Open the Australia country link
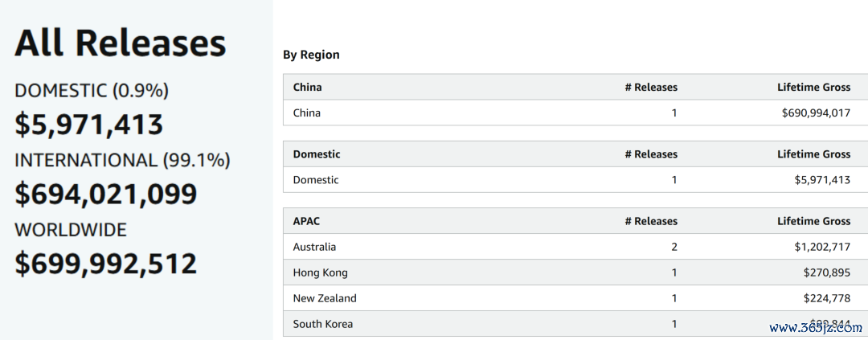Screen dimensions: 868x340 point(314,247)
